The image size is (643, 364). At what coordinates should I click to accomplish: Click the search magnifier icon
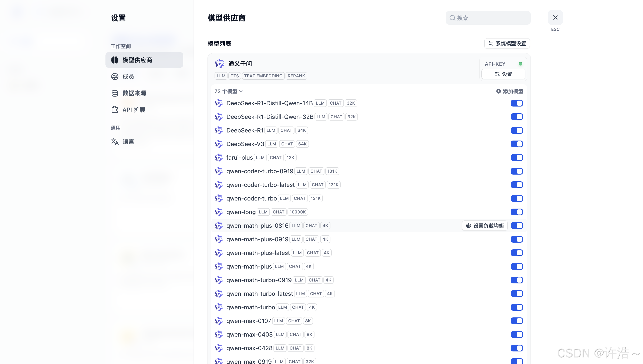click(x=452, y=18)
